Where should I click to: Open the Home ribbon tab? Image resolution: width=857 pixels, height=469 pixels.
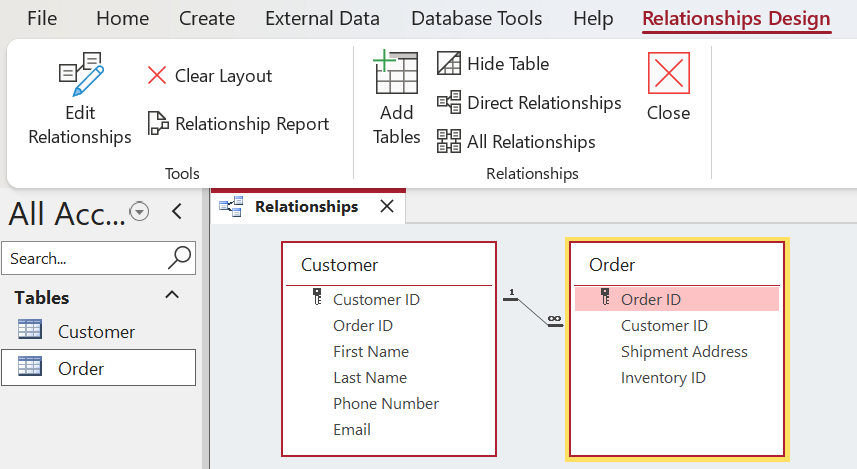pos(122,19)
